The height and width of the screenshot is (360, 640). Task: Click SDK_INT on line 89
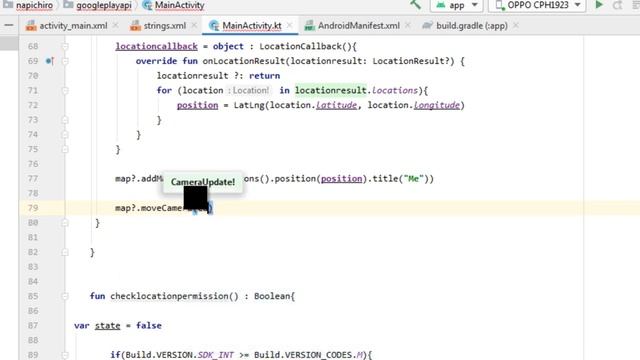click(216, 355)
